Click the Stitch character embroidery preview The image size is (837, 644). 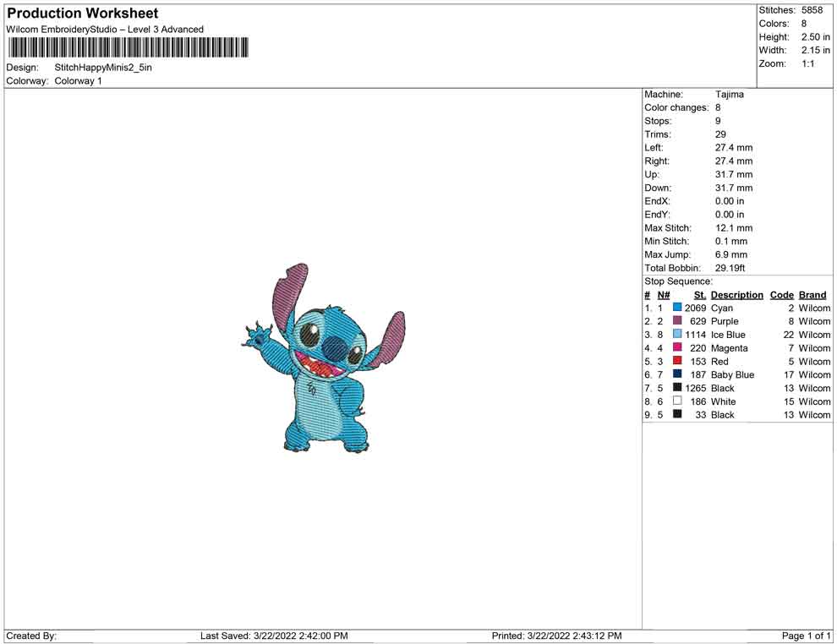pos(322,358)
